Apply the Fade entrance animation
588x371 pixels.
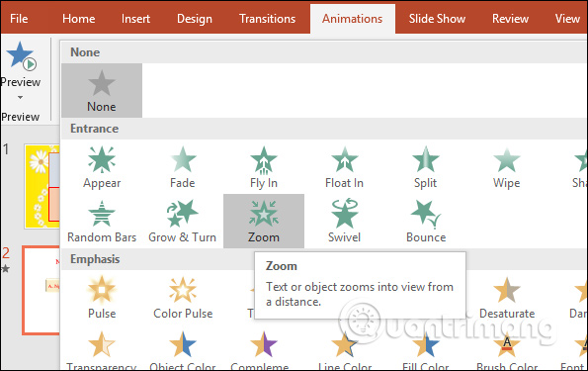coord(183,167)
